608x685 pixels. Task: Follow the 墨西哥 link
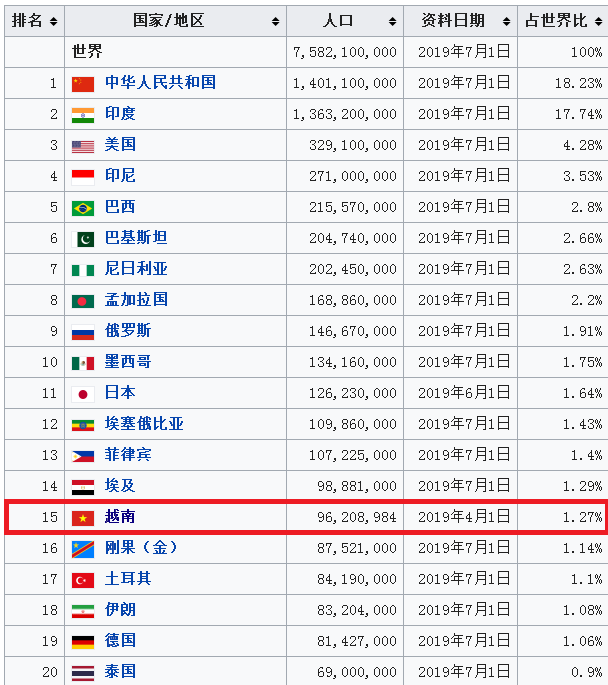tap(128, 361)
